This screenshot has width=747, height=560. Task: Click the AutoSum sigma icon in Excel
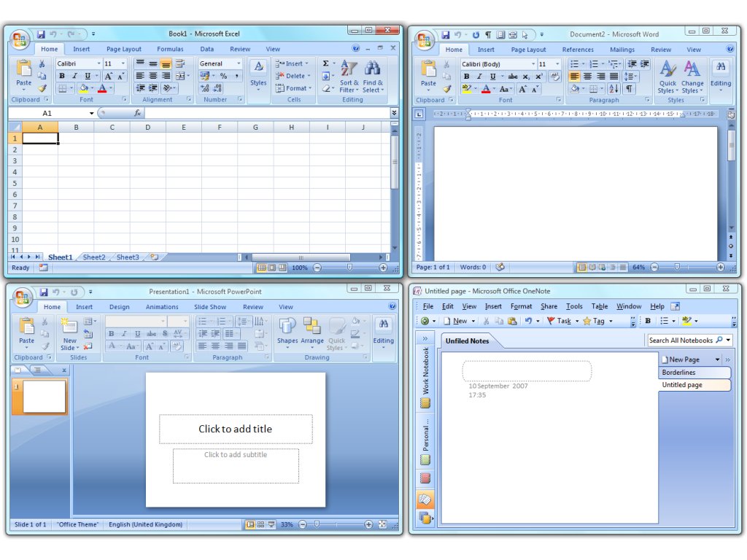tap(326, 63)
